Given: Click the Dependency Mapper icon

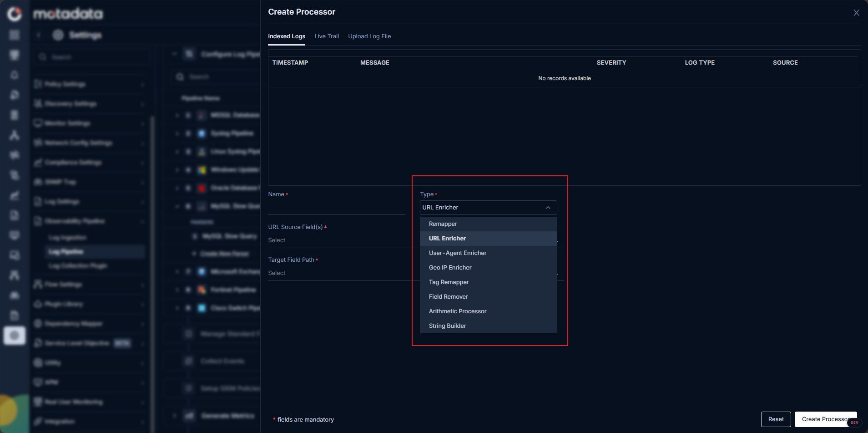Looking at the screenshot, I should click(38, 323).
